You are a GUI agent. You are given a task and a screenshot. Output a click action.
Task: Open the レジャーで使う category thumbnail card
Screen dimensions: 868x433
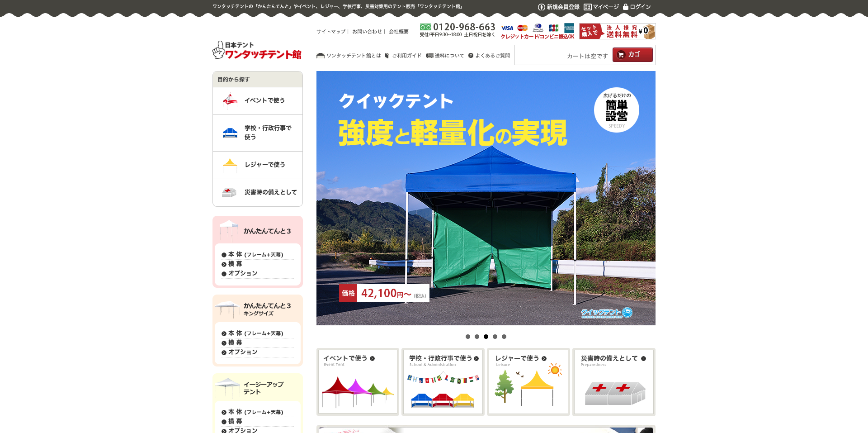(x=528, y=382)
